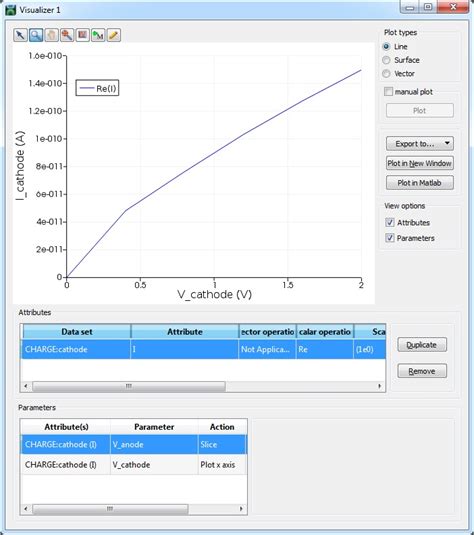Select the arrow pointer tool
474x535 pixels.
(x=20, y=35)
